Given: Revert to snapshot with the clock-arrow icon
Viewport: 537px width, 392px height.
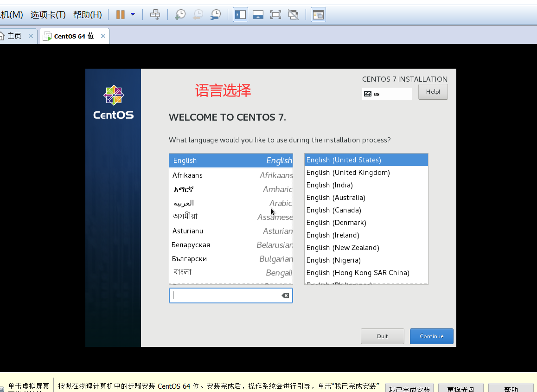Looking at the screenshot, I should pos(198,15).
